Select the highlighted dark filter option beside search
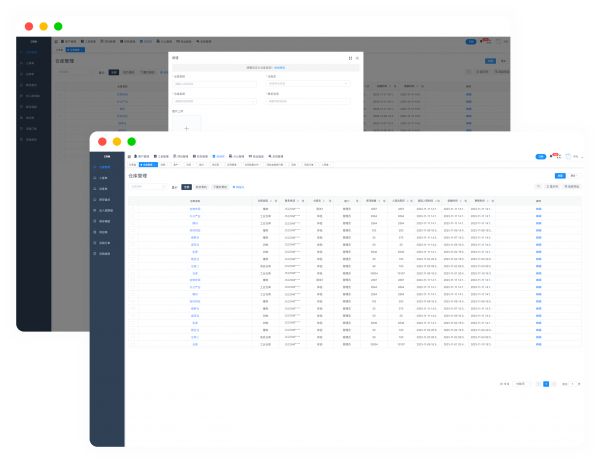Image resolution: width=600 pixels, height=463 pixels. click(186, 186)
